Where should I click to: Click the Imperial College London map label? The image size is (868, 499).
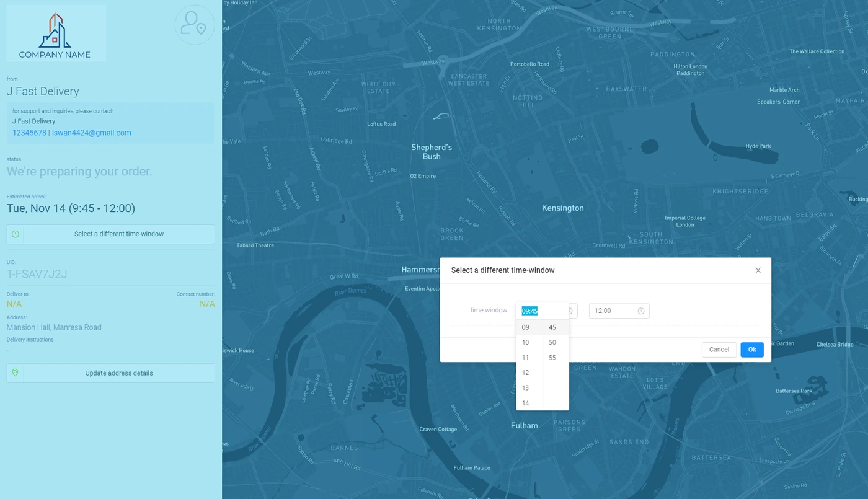[x=685, y=221]
